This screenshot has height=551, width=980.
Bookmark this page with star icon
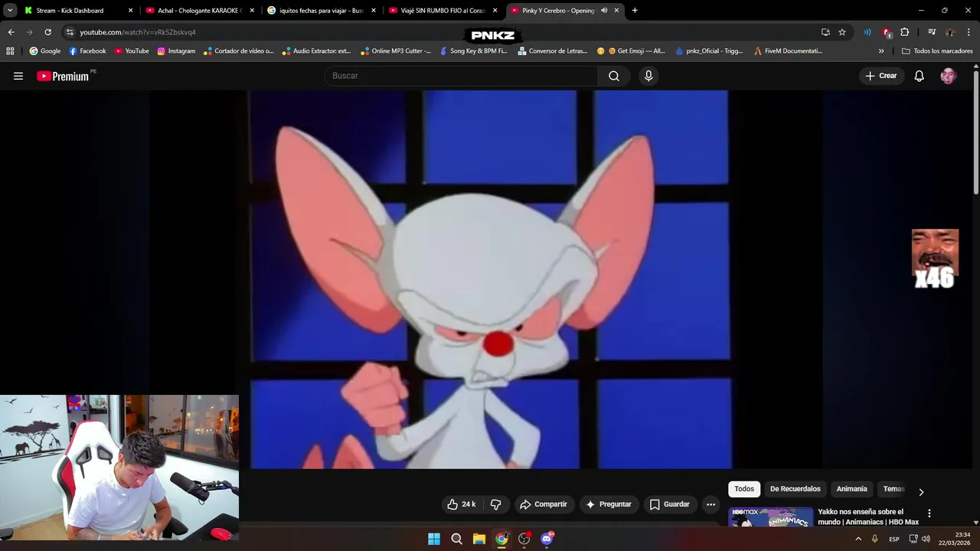coord(842,32)
